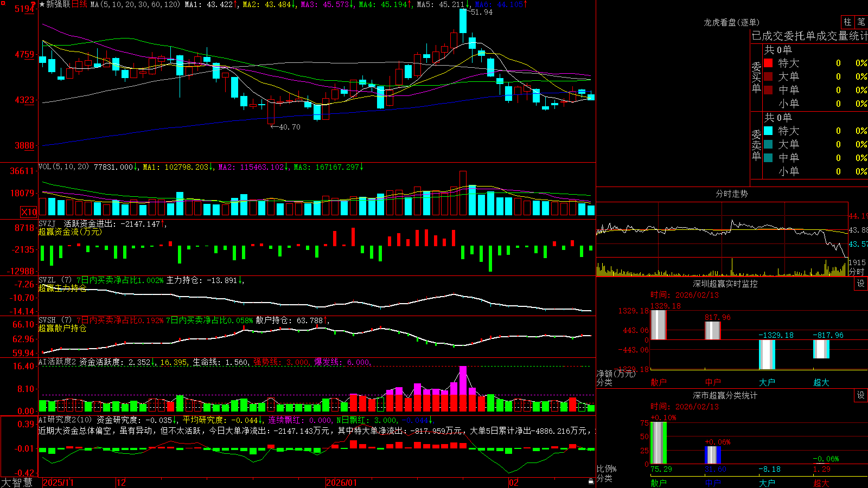
Task: Click MA(5,10,20,30,60,120) indicator parameters
Action: tap(136, 4)
